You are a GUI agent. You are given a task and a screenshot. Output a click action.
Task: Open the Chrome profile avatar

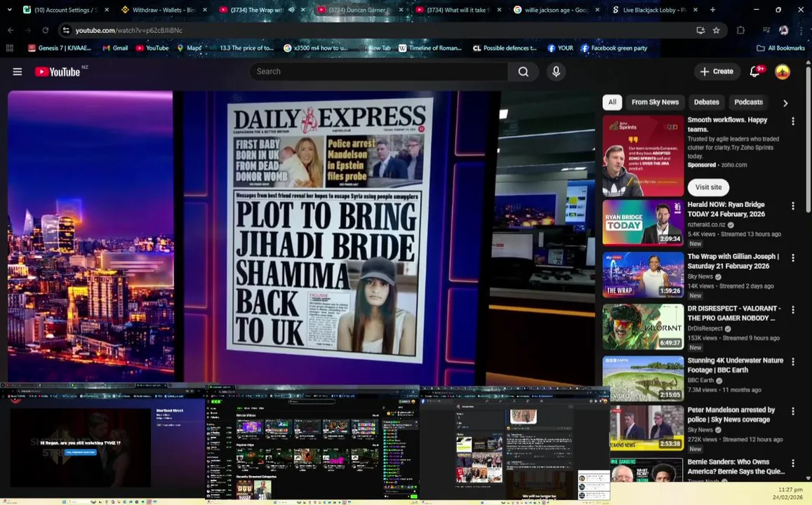(x=784, y=31)
